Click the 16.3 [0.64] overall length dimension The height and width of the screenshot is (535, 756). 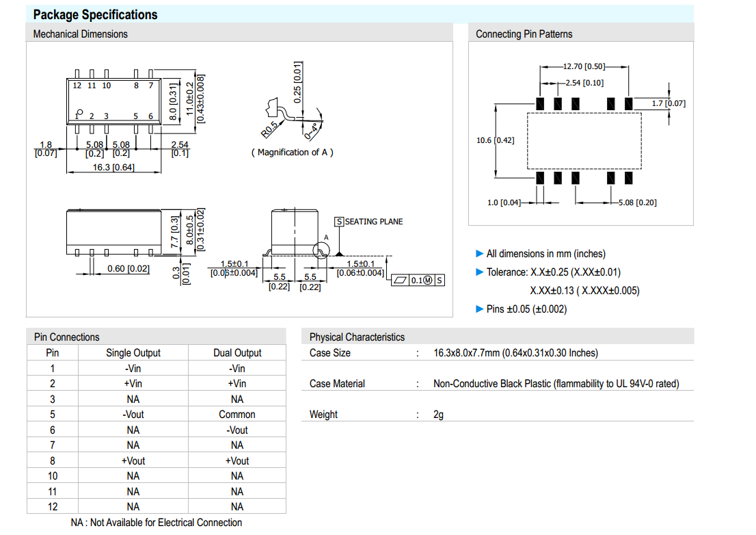click(114, 167)
